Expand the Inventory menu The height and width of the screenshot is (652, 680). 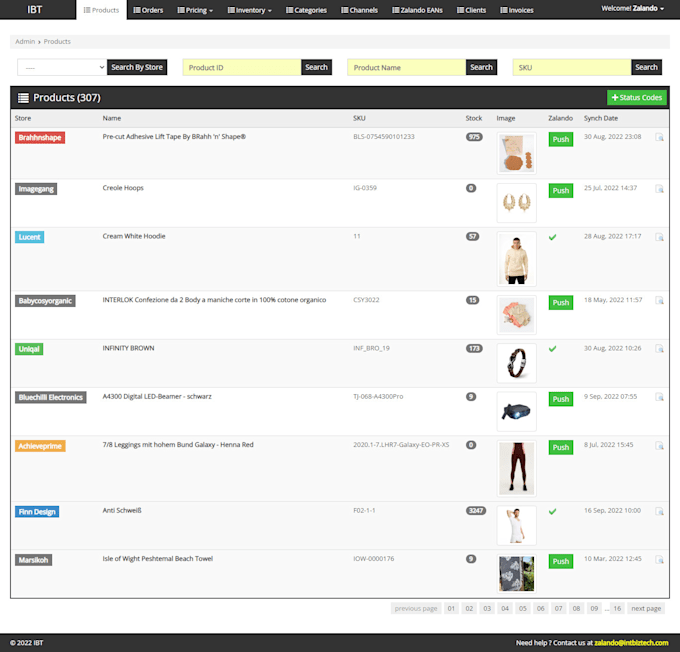pos(250,10)
